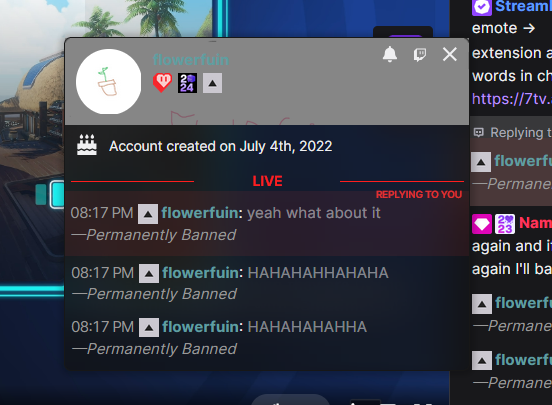Click the 08:17 PM timestamp of 'yeah what about it'
Image resolution: width=552 pixels, height=405 pixels.
click(102, 213)
